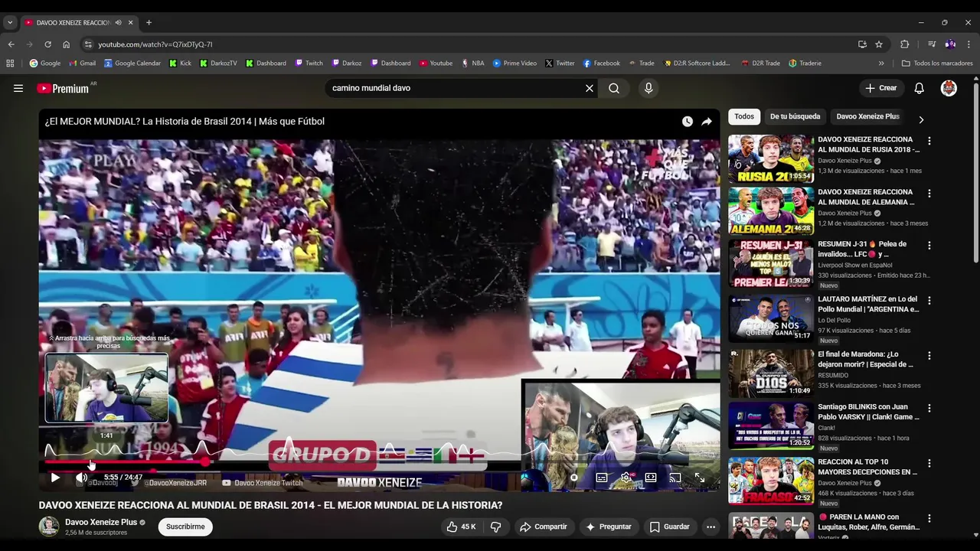
Task: Open 'El final de Maradona' thumbnail
Action: (x=770, y=373)
